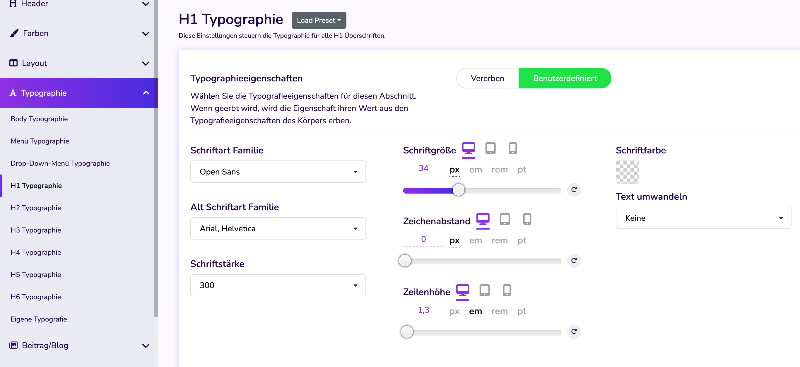Select tablet device icon for Zeichenabstand
The width and height of the screenshot is (800, 367).
pyautogui.click(x=505, y=219)
